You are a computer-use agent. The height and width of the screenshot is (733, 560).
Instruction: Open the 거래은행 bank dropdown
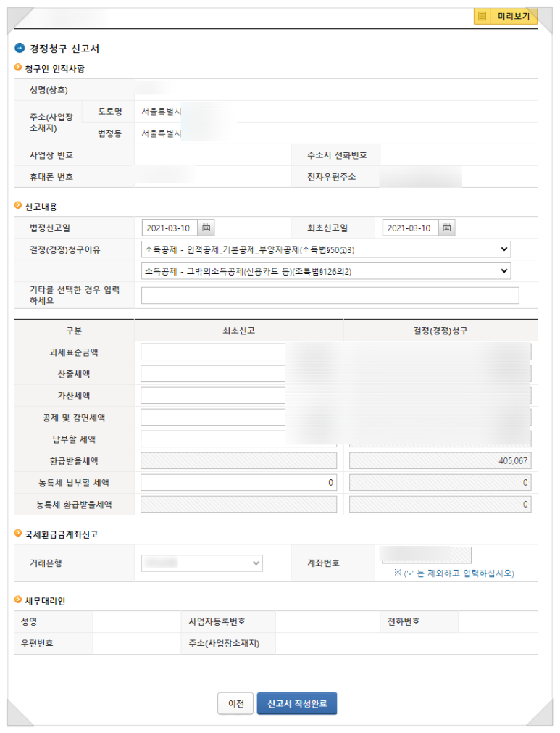(202, 563)
